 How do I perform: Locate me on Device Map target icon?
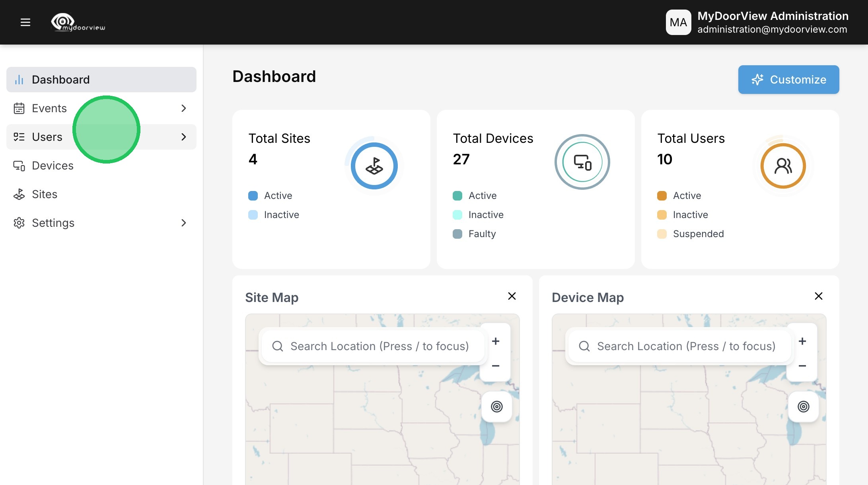click(803, 407)
